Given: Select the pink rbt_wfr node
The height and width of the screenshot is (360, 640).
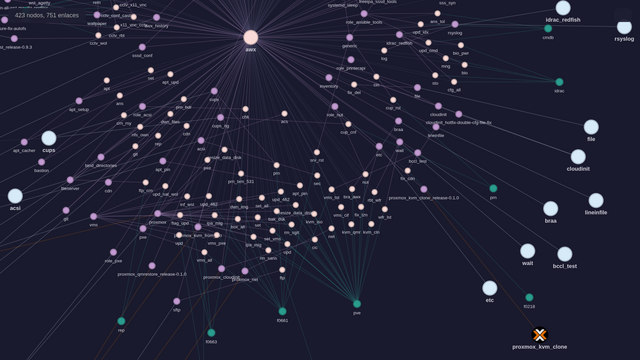Looking at the screenshot, I should pyautogui.click(x=374, y=192).
